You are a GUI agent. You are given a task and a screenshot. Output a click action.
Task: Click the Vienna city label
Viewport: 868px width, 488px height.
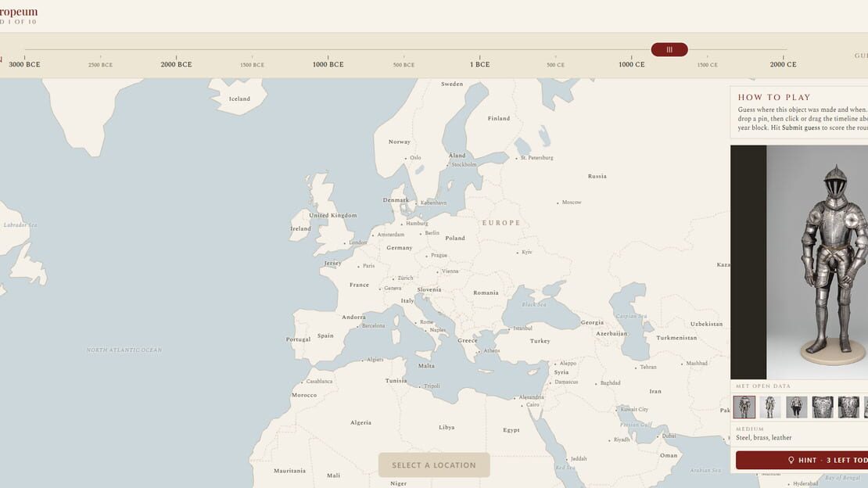pyautogui.click(x=450, y=271)
